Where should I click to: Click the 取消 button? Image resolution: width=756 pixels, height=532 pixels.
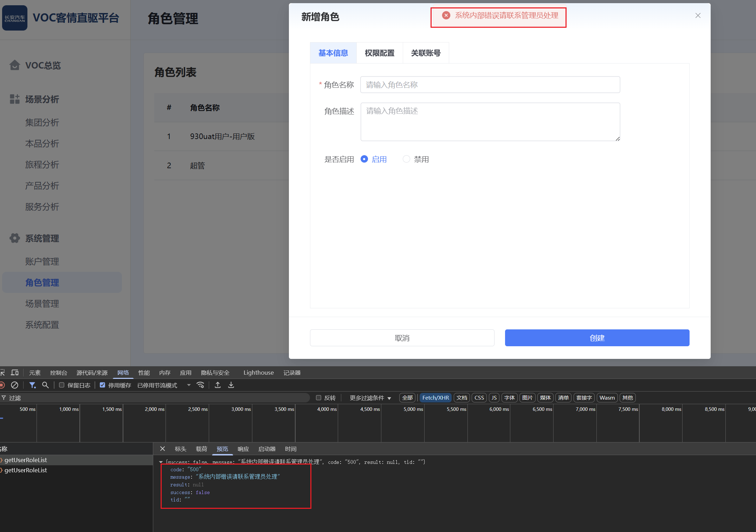(x=402, y=338)
